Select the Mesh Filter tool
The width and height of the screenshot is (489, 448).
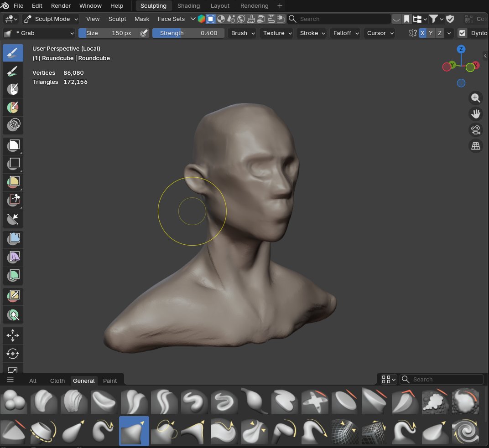pos(13,239)
